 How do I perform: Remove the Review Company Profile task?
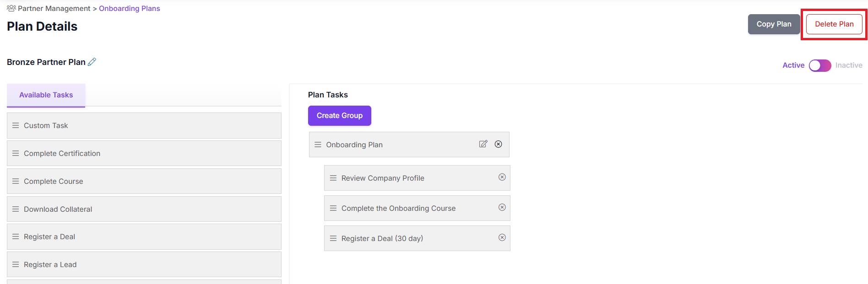click(x=502, y=177)
